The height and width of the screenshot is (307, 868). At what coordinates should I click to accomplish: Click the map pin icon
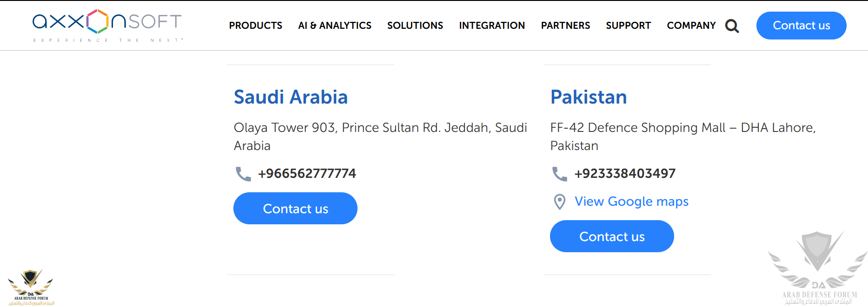[x=560, y=202]
